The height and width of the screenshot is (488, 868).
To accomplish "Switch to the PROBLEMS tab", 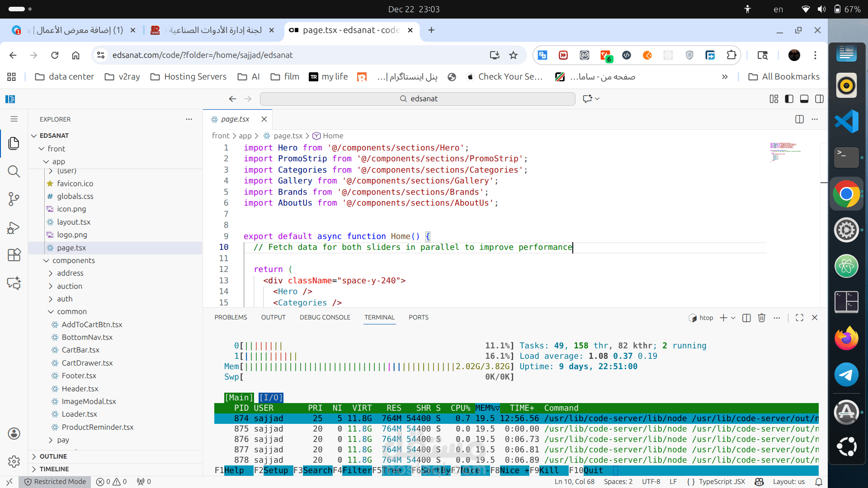I will pyautogui.click(x=231, y=317).
